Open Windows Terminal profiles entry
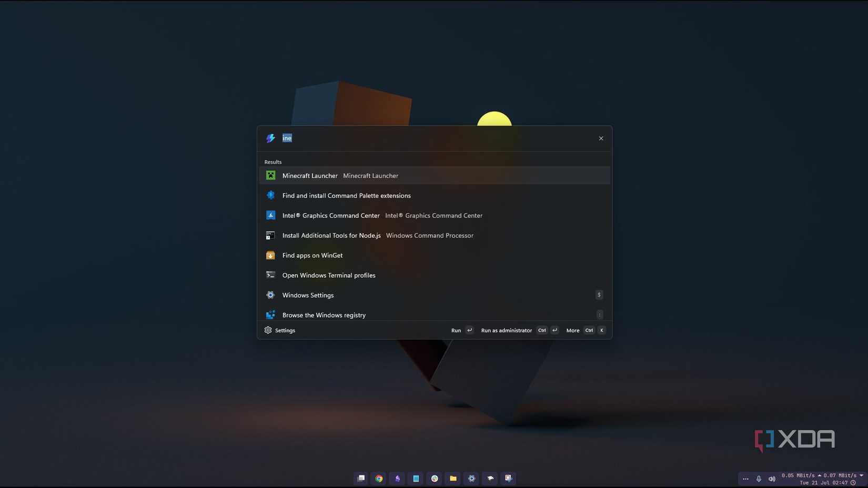 point(435,276)
